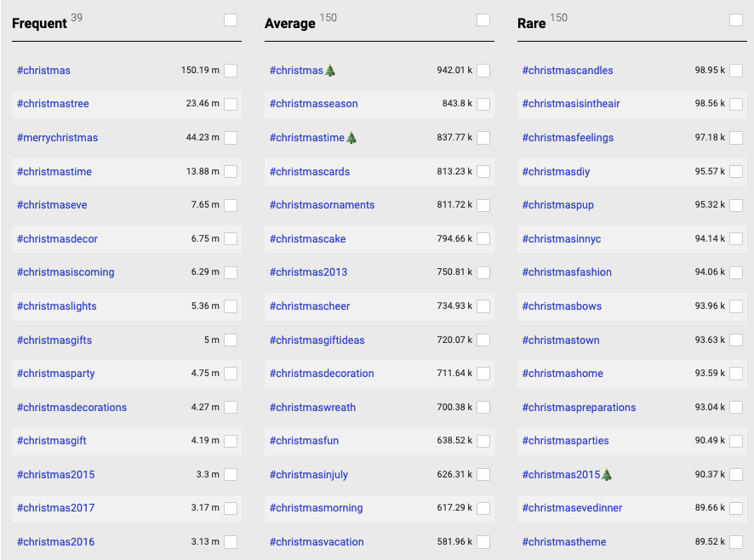Screen dimensions: 754x560
Task: Check the #christmastown row checkbox
Action: 736,340
